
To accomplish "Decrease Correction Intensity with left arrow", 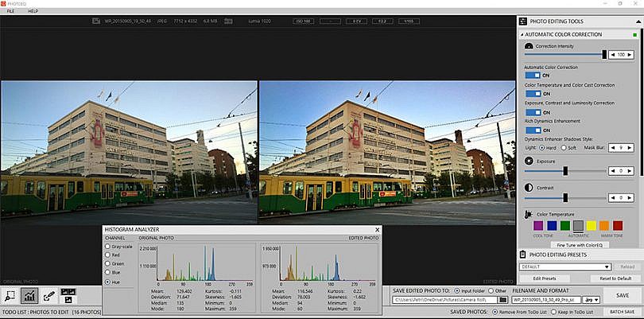I will coord(613,55).
